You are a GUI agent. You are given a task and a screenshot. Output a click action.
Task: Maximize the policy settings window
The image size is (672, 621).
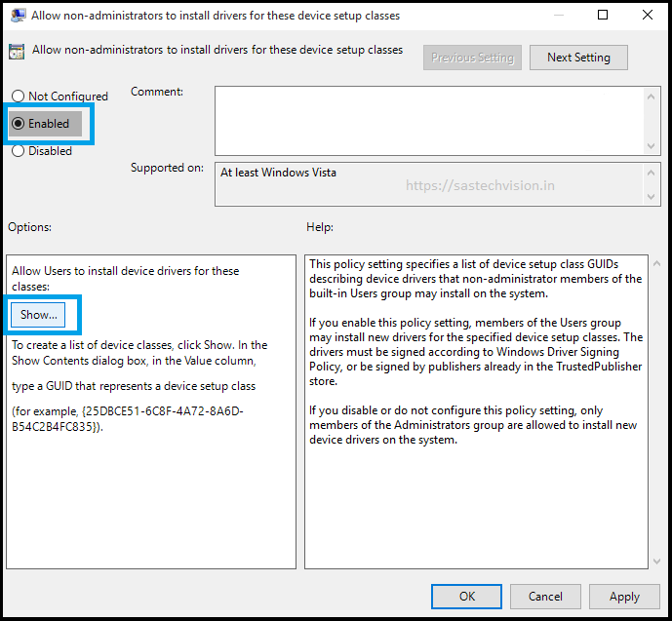click(603, 16)
